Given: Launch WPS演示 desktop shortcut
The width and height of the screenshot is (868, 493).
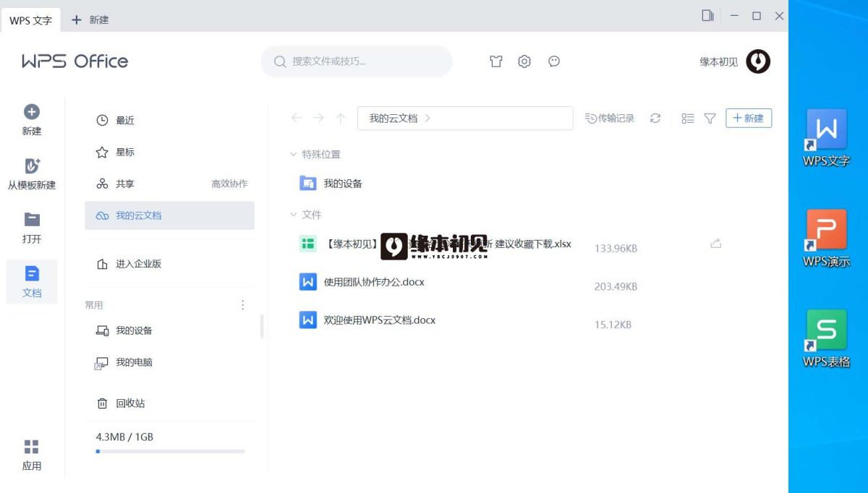Looking at the screenshot, I should coord(827,239).
